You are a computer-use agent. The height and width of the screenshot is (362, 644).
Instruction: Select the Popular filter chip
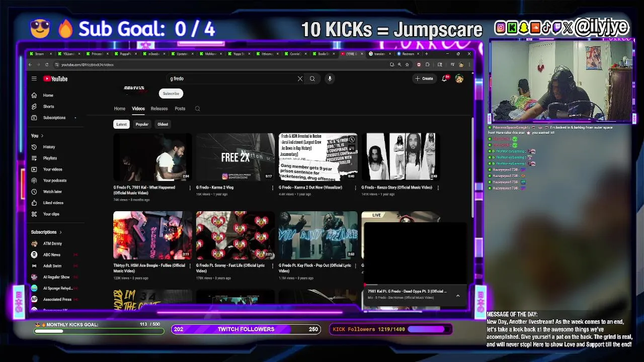pyautogui.click(x=142, y=124)
